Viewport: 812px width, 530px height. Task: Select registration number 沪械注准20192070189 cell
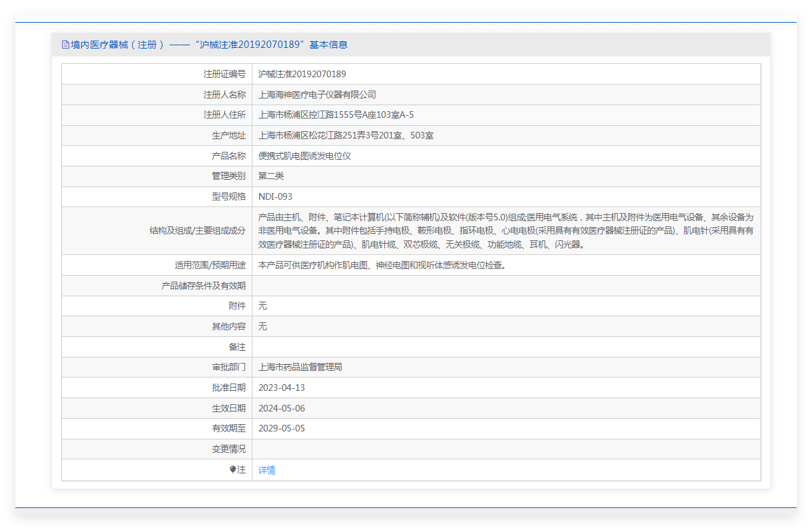click(302, 74)
